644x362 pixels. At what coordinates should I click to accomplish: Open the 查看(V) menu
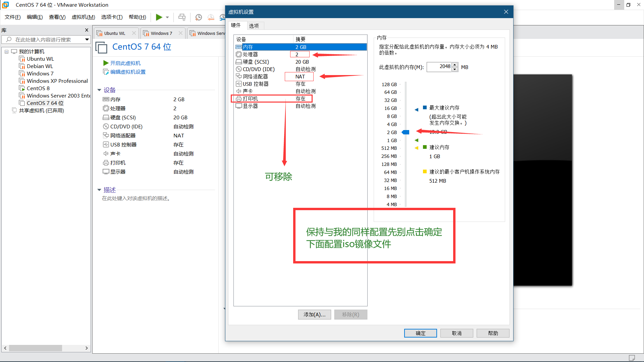57,17
